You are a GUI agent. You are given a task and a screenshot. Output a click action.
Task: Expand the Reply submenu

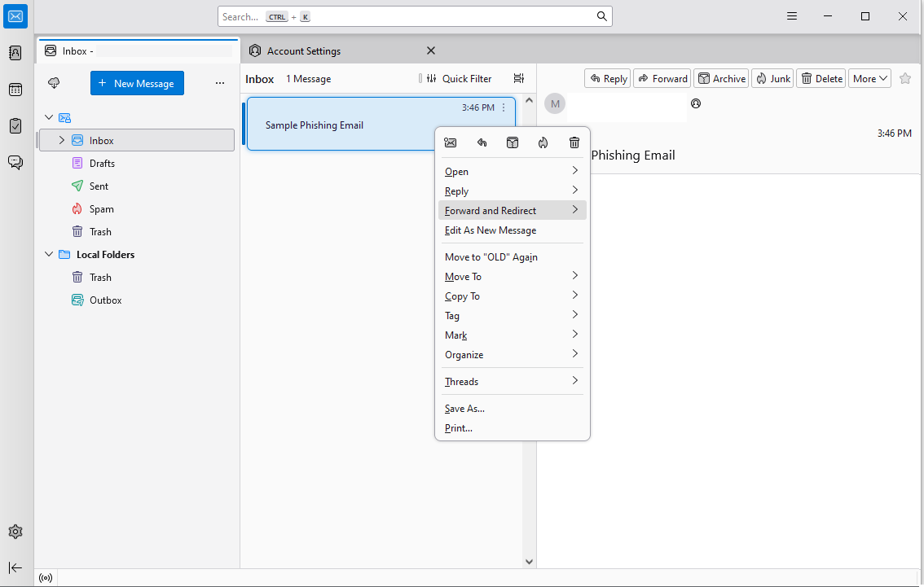pyautogui.click(x=512, y=191)
